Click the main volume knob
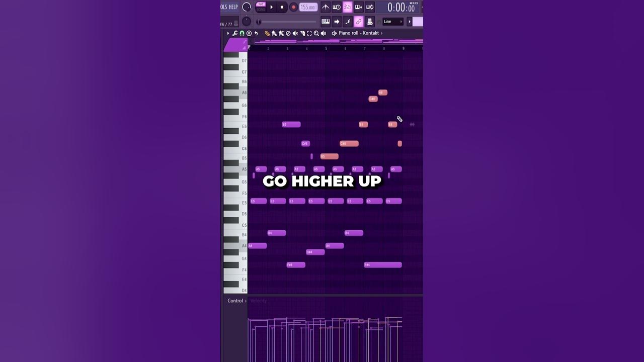644x362 pixels. 247,7
